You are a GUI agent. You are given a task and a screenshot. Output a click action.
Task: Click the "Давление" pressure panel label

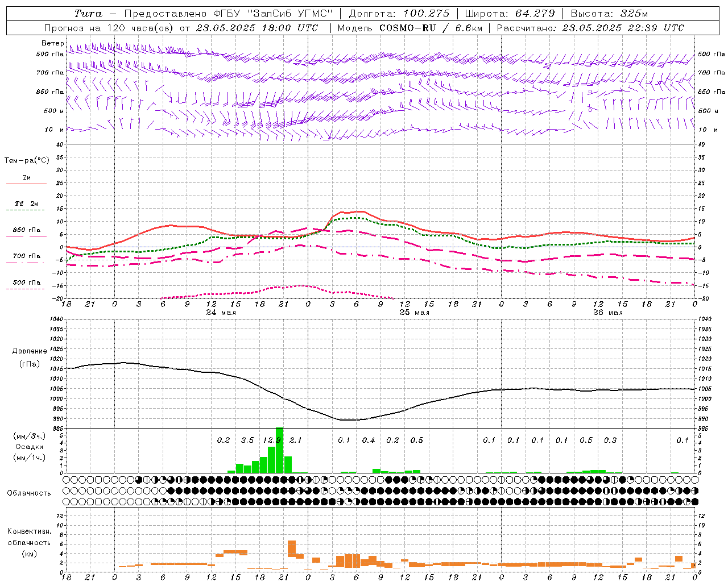(30, 351)
